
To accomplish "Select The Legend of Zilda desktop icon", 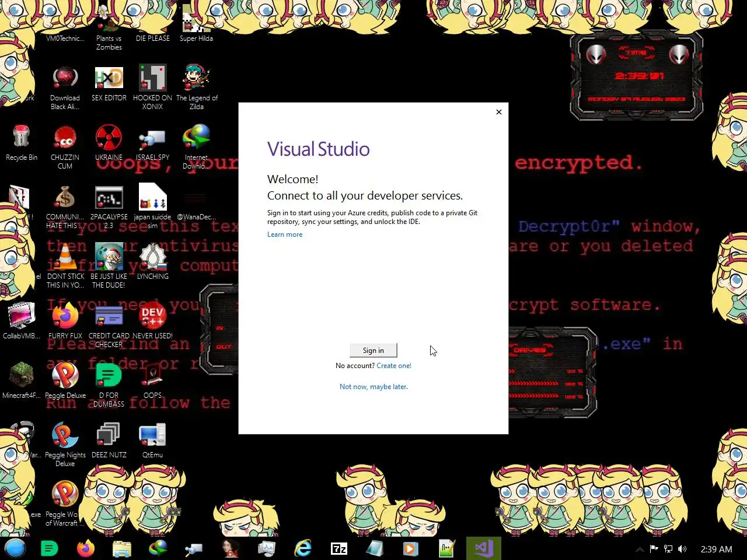I will pos(196,87).
